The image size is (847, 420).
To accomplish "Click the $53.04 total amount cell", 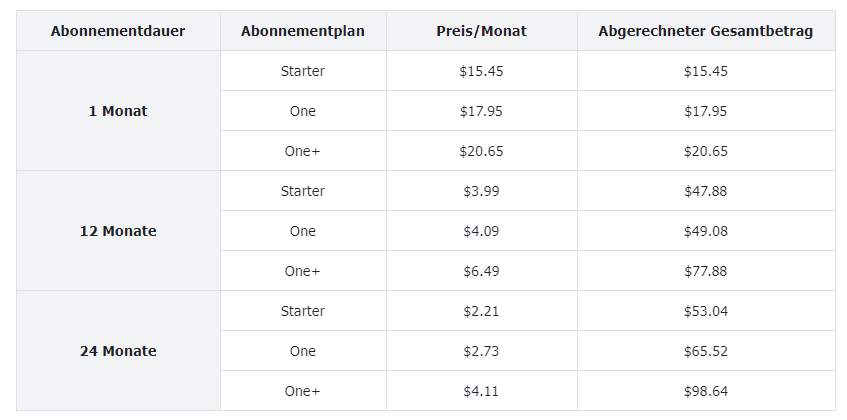I will point(705,310).
